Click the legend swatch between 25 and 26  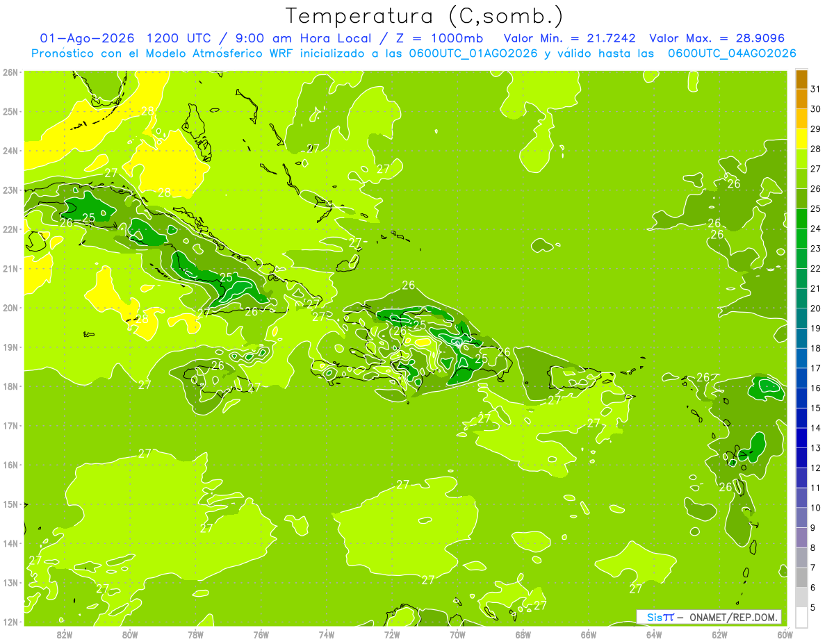(x=801, y=199)
